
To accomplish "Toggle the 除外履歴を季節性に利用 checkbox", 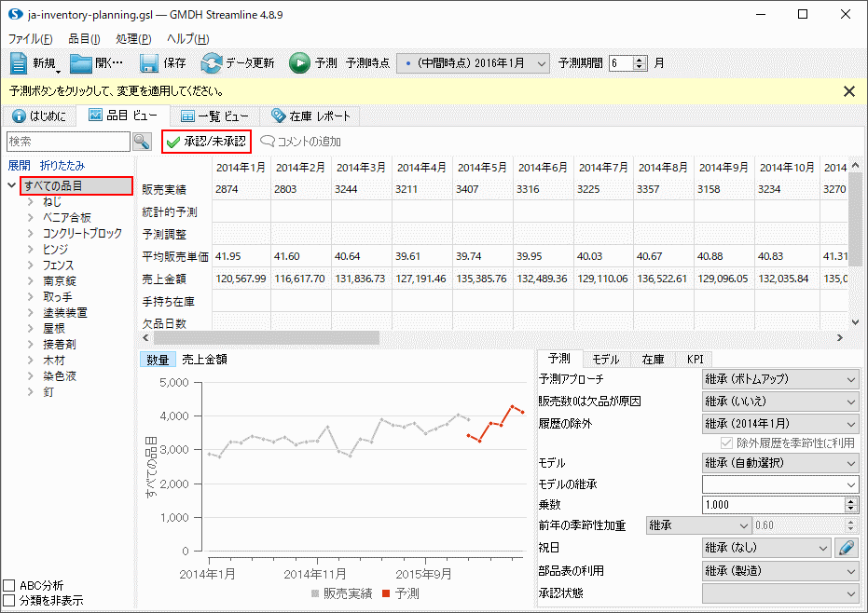I will (x=729, y=443).
